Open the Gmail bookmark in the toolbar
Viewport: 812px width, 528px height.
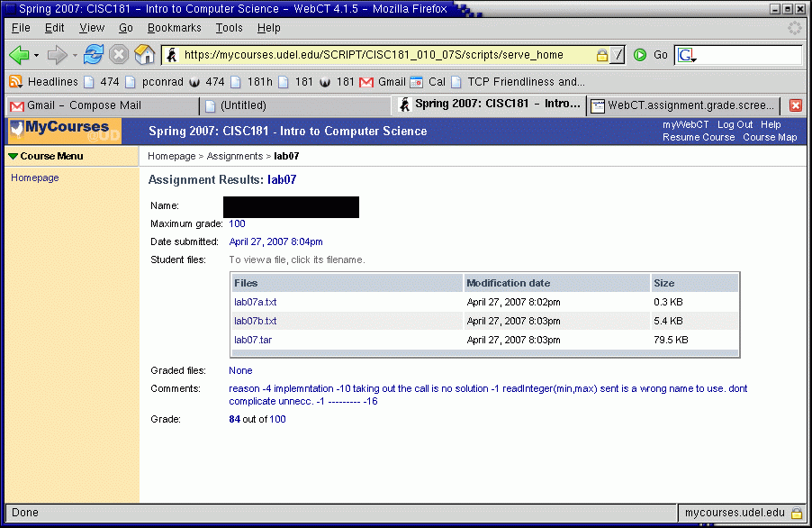point(383,82)
